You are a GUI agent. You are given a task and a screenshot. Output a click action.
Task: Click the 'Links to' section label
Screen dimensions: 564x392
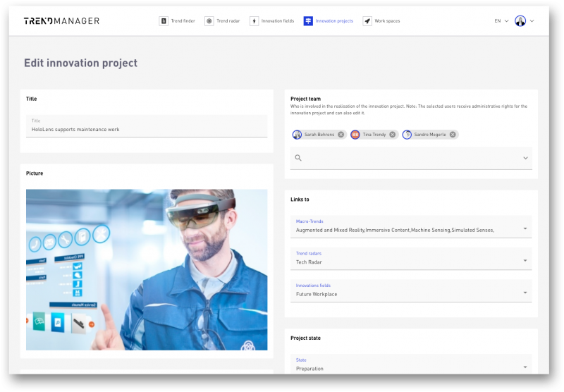pyautogui.click(x=300, y=200)
